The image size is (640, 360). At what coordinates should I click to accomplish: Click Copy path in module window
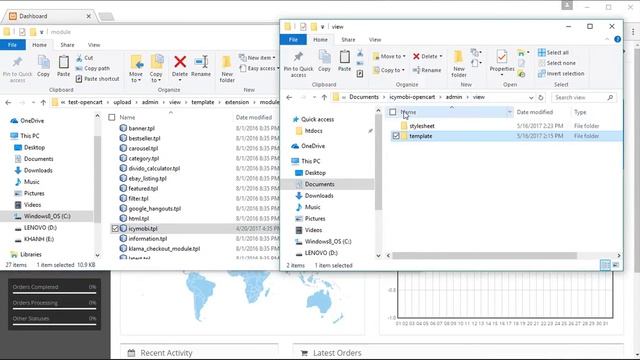[x=93, y=69]
